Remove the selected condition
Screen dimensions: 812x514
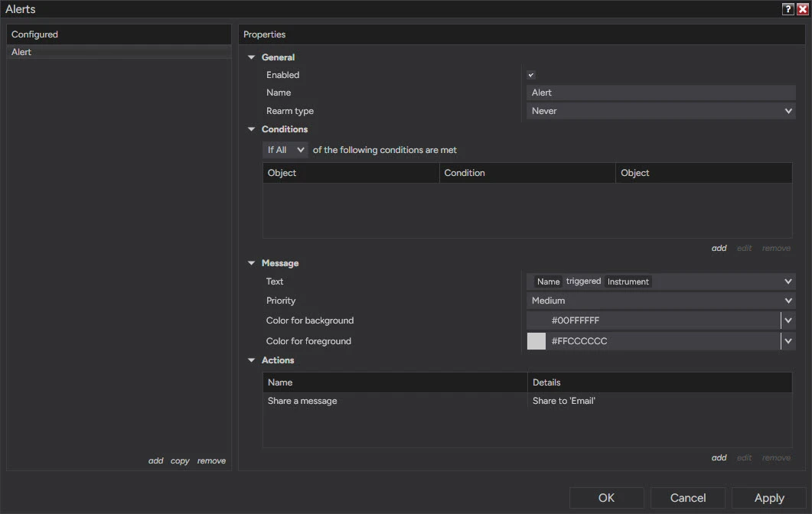(x=776, y=248)
